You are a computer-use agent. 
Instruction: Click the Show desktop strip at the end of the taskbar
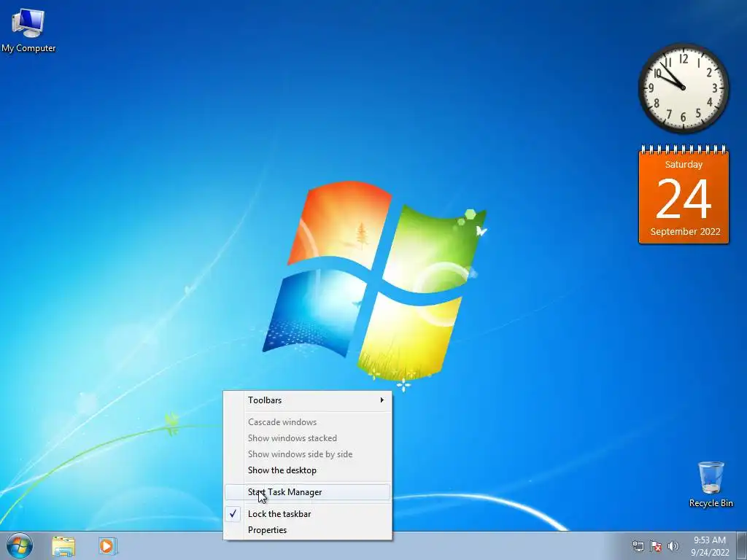[x=742, y=546]
